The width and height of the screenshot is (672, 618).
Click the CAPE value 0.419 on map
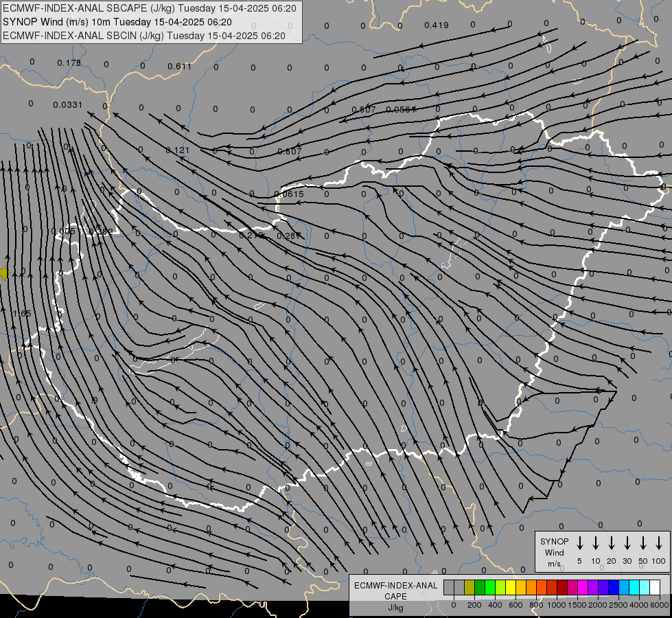pos(437,25)
